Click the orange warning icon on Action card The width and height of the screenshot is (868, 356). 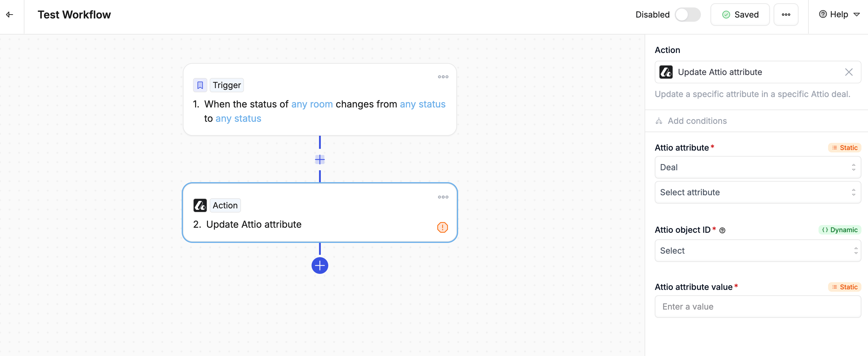coord(442,227)
